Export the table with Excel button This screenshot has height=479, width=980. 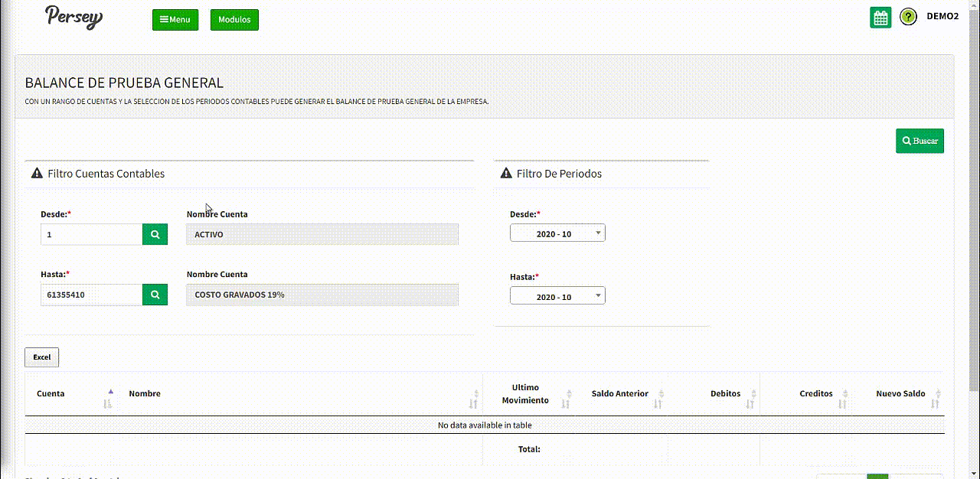coord(41,357)
